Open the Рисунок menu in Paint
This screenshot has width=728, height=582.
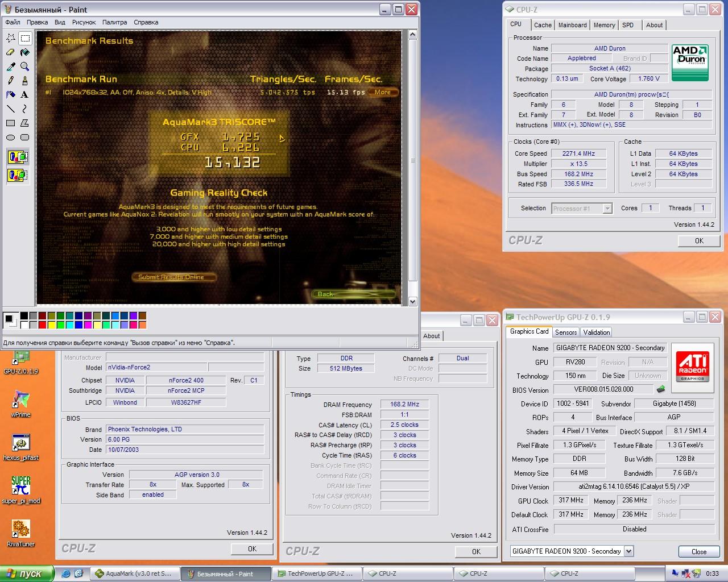tap(84, 22)
